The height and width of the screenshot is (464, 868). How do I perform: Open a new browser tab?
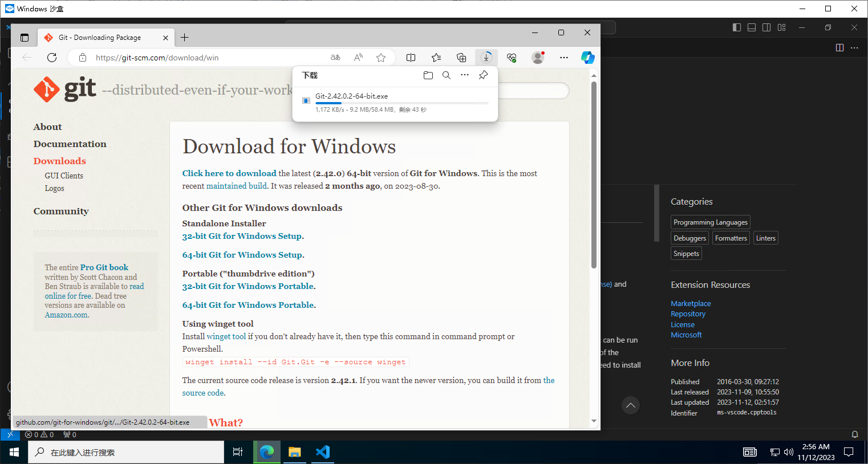(185, 38)
